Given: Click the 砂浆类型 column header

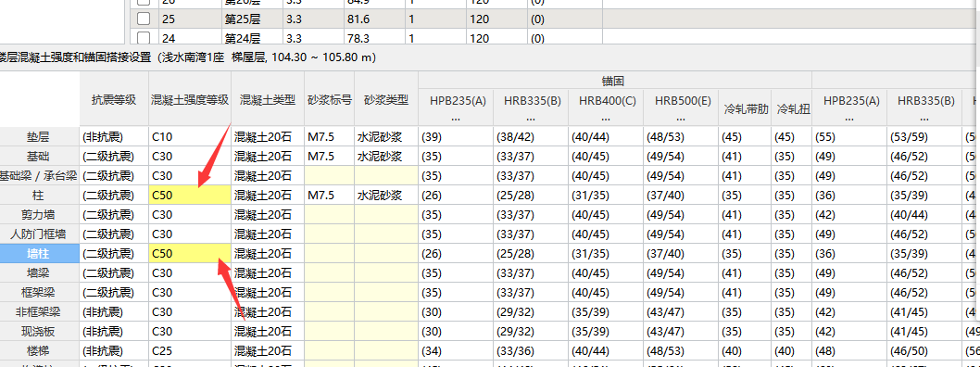Looking at the screenshot, I should click(385, 99).
